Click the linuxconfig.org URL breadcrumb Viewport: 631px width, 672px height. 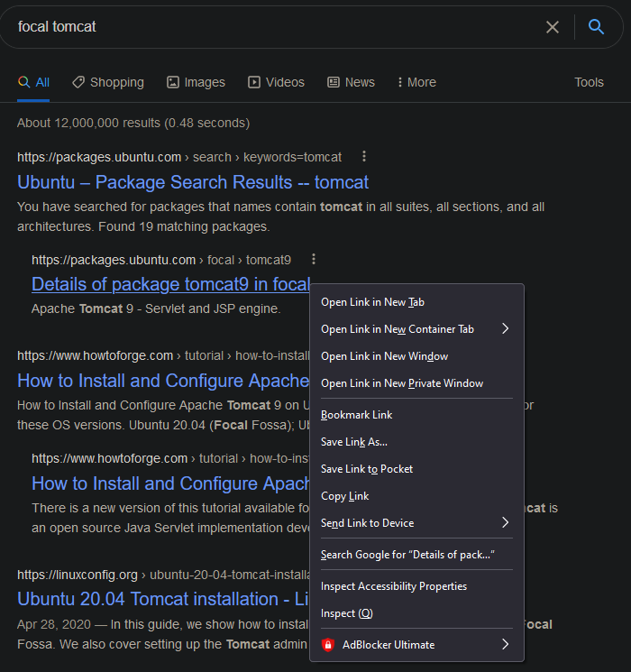(163, 575)
